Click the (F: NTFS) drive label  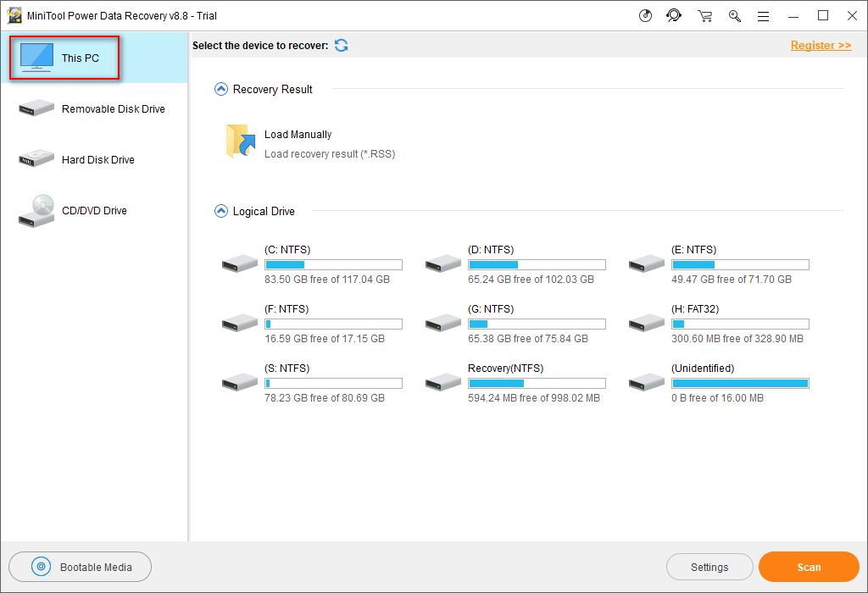coord(287,308)
